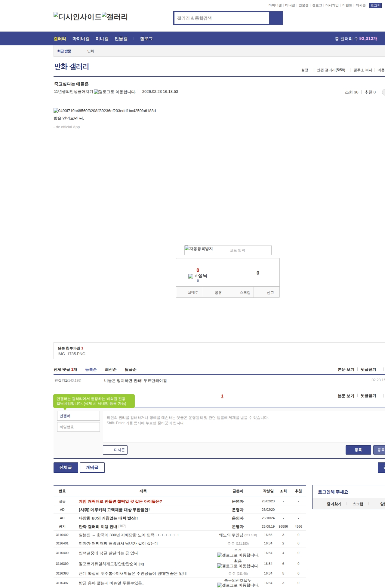Screen dimensions: 385x588
Task: Sort comments by 답글순
Action: click(x=131, y=370)
